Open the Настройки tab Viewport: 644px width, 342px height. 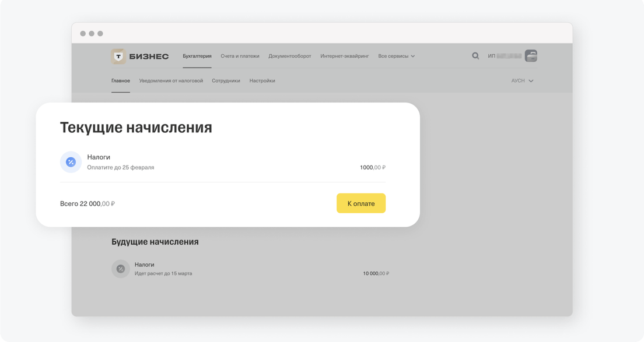(262, 81)
